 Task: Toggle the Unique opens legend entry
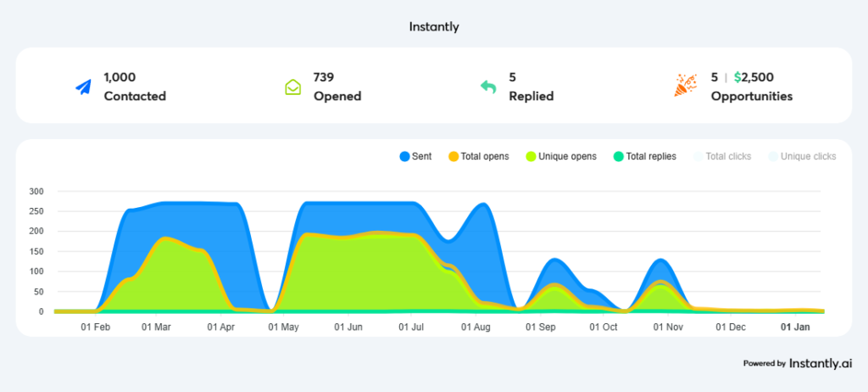click(x=561, y=156)
